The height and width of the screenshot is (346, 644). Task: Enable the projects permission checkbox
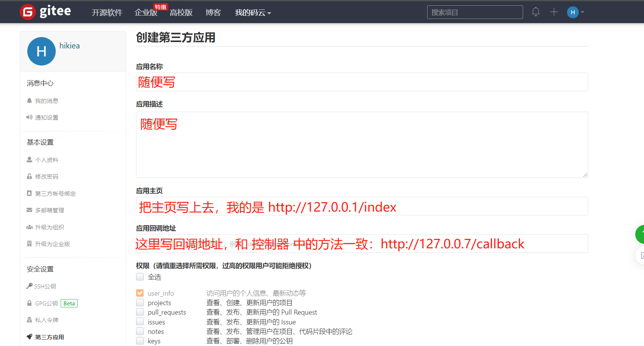[x=139, y=302]
